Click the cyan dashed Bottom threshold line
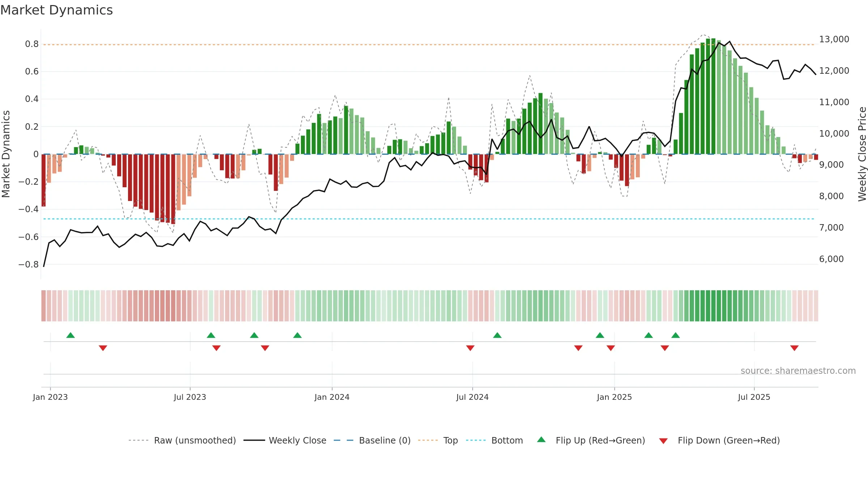 [429, 219]
